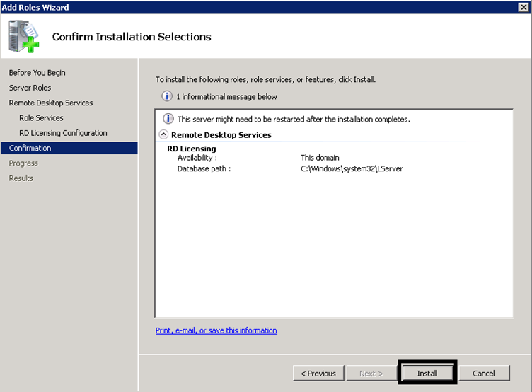Select Remote Desktop Services in sidebar

click(50, 103)
